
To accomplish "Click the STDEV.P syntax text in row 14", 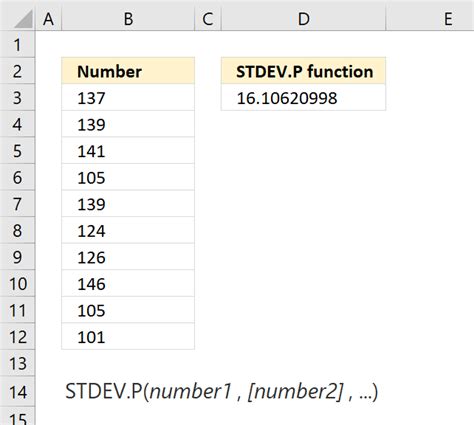I will click(x=222, y=392).
